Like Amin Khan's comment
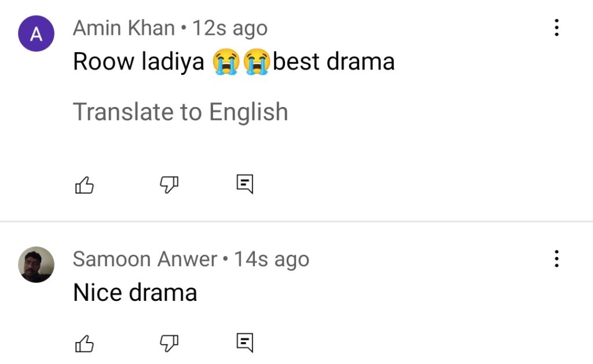The height and width of the screenshot is (364, 593). pos(85,185)
